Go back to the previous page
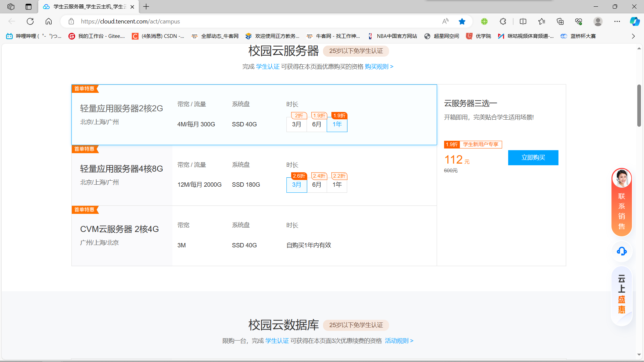This screenshot has height=362, width=644. click(x=12, y=21)
